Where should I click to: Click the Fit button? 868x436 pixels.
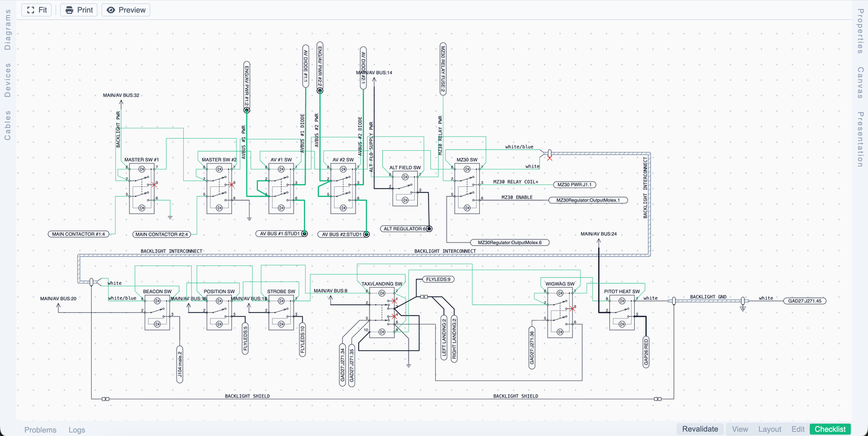[36, 10]
